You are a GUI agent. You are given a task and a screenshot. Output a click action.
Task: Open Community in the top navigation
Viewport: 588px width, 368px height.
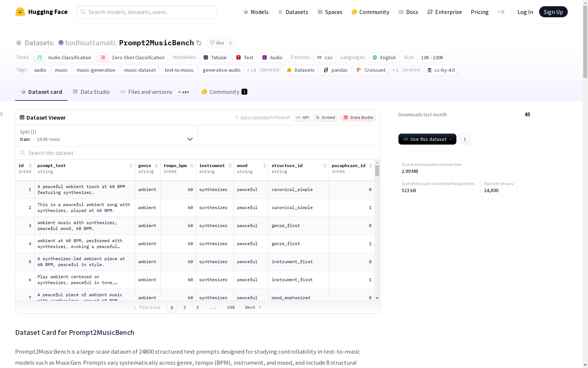[x=370, y=12]
